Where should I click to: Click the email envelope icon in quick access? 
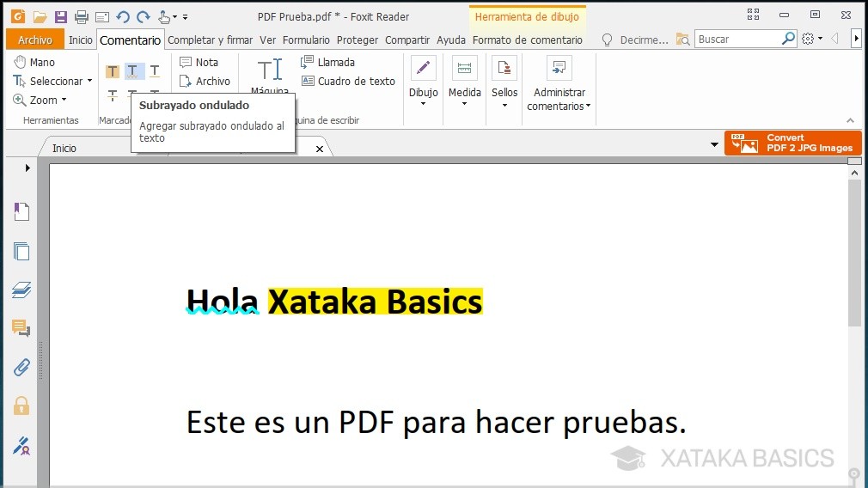click(102, 18)
